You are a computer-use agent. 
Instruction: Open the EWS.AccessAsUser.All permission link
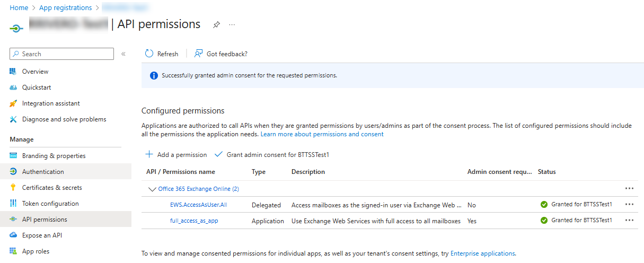pyautogui.click(x=199, y=205)
